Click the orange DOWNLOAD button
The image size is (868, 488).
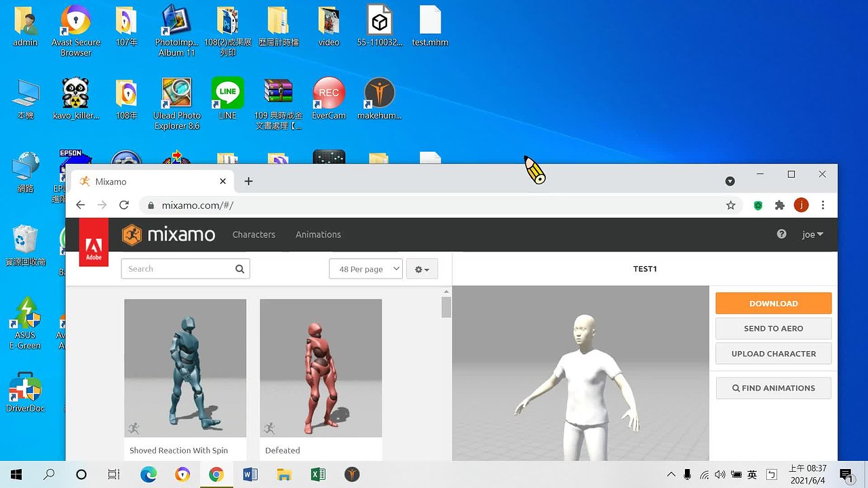pos(773,304)
